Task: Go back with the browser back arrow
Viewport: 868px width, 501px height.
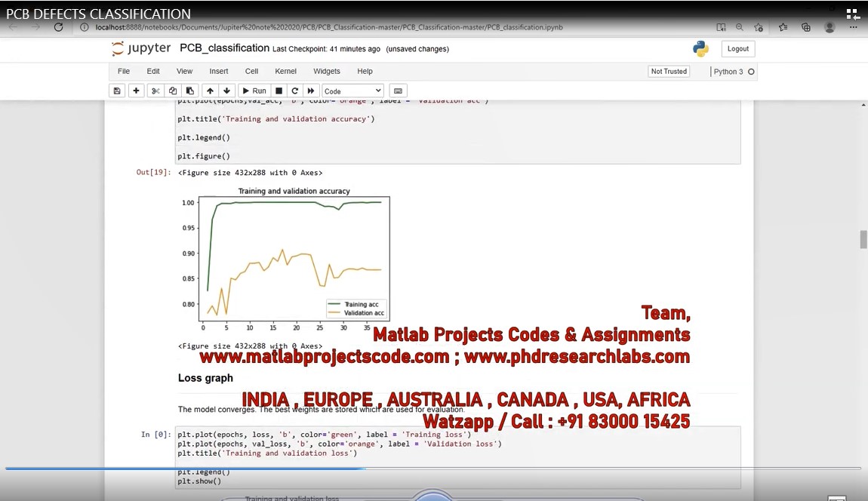Action: (x=14, y=27)
